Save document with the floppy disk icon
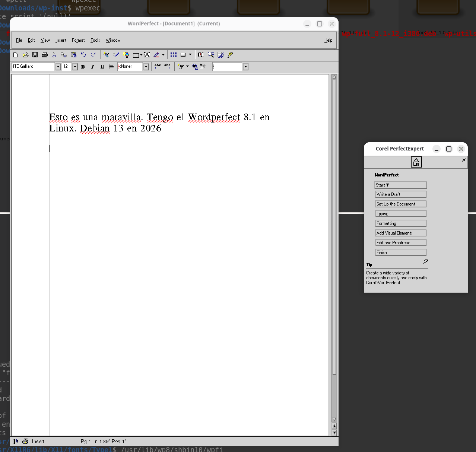 pyautogui.click(x=35, y=55)
